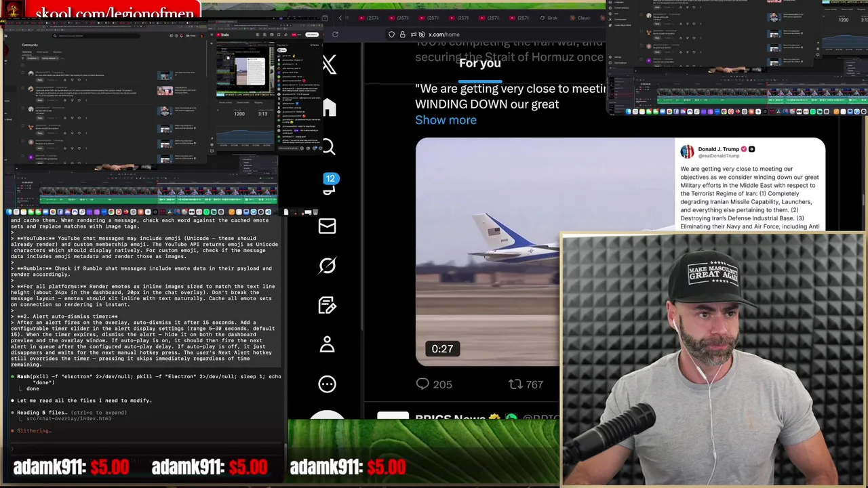Open X messages envelope icon

click(x=327, y=226)
